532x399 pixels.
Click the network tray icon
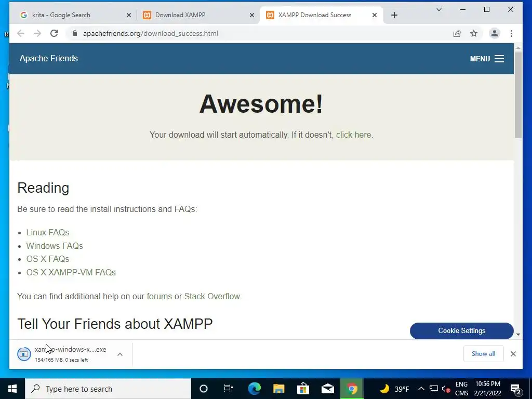coord(434,389)
